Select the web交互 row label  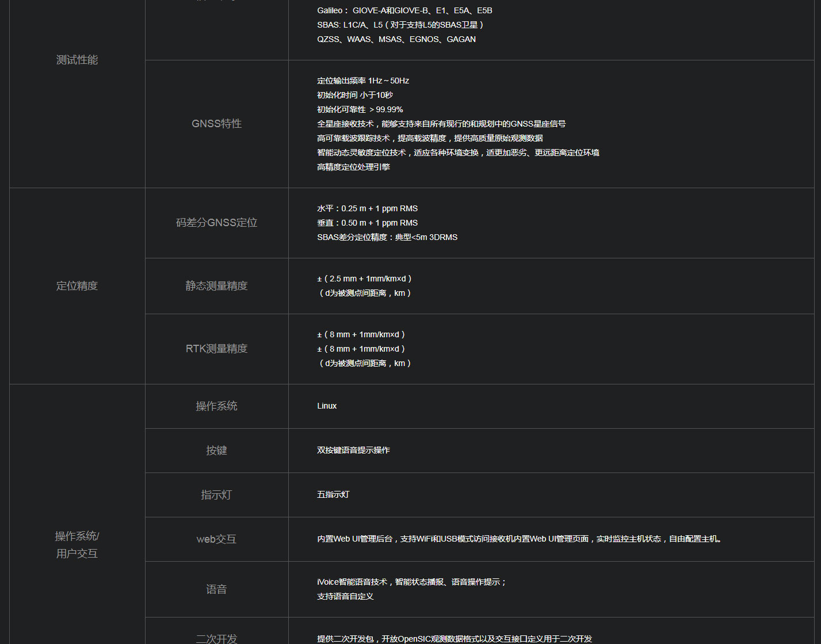coord(216,539)
